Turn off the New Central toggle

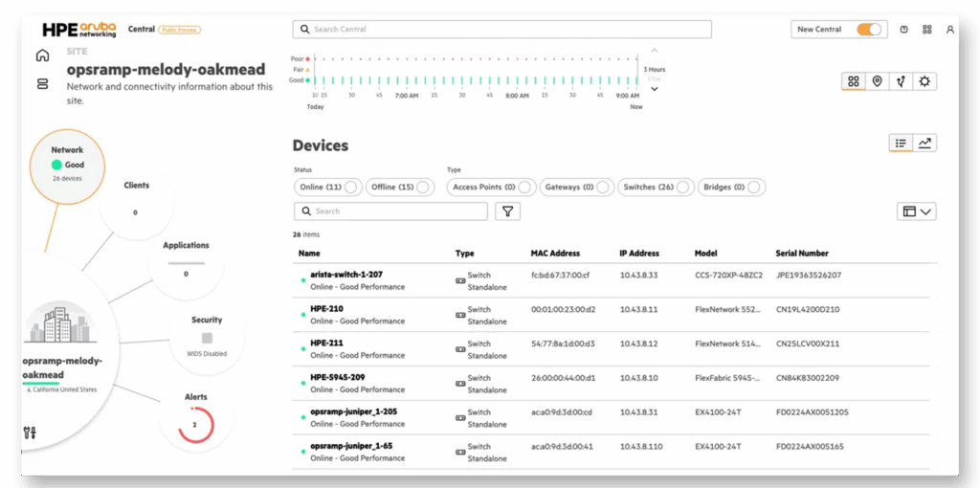coord(869,30)
